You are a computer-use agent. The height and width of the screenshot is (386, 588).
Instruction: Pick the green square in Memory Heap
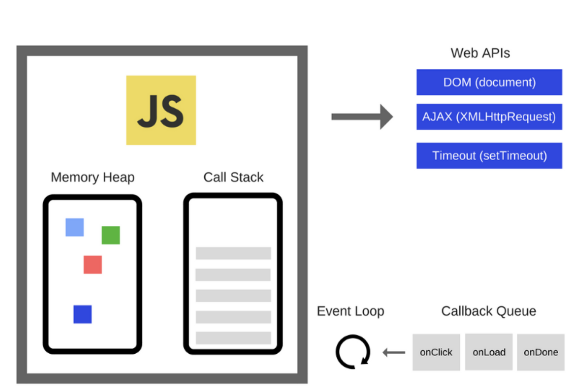111,235
